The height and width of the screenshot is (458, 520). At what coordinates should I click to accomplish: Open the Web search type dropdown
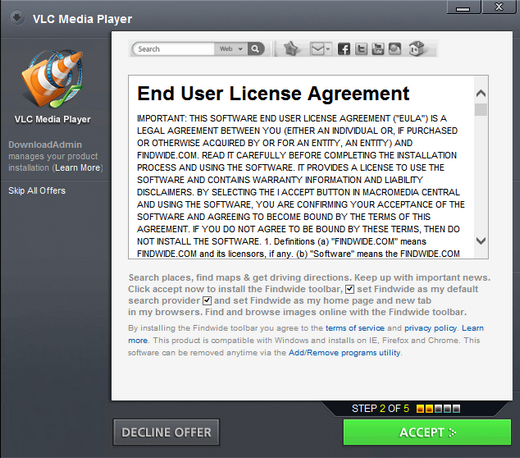coord(231,49)
